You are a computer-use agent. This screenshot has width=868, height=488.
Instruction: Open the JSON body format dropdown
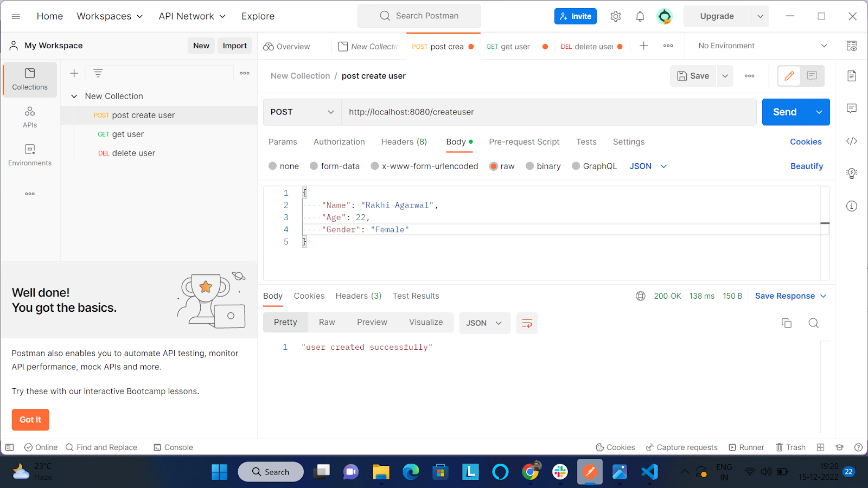(648, 166)
